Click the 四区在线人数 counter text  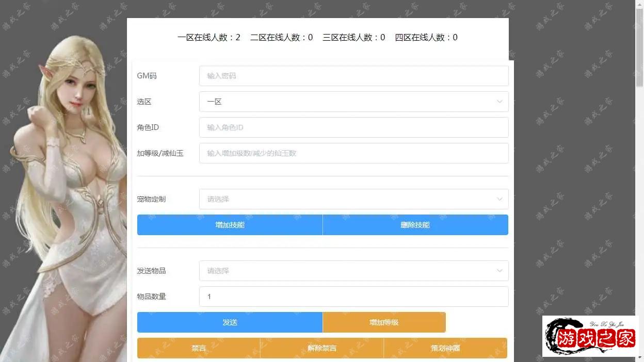click(426, 37)
